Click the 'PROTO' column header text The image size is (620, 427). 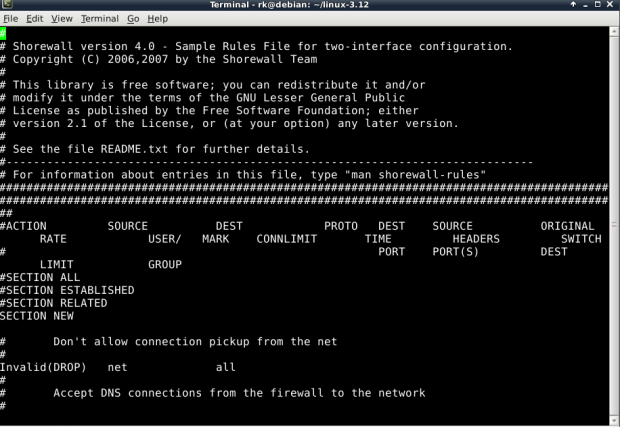[341, 226]
